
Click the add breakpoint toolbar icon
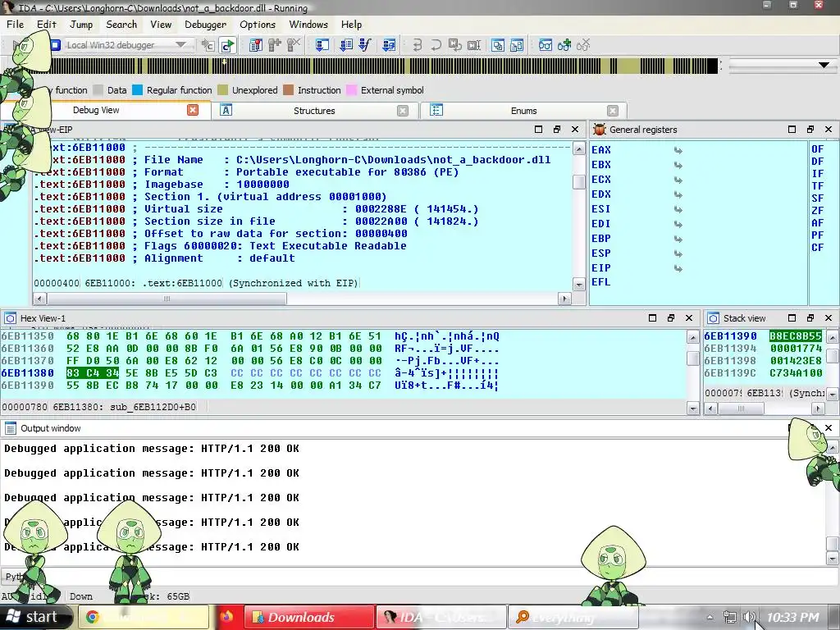tap(275, 45)
